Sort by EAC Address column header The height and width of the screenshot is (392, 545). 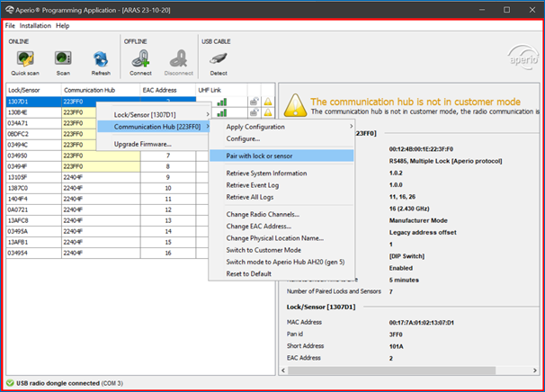tap(168, 90)
